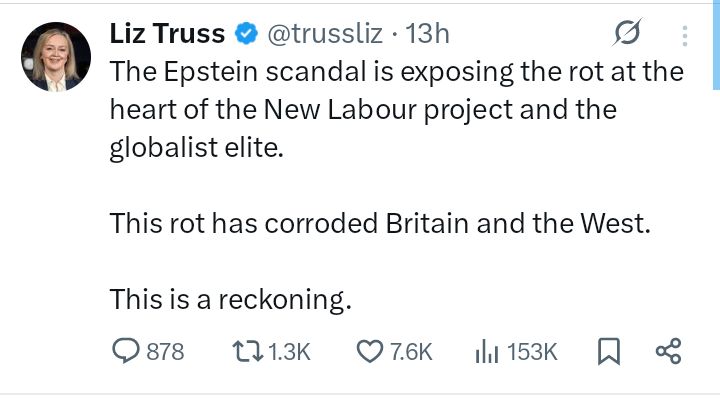Screen dimensions: 720x402
Task: Click the line 'This rot has corroded Britain'
Action: [380, 224]
